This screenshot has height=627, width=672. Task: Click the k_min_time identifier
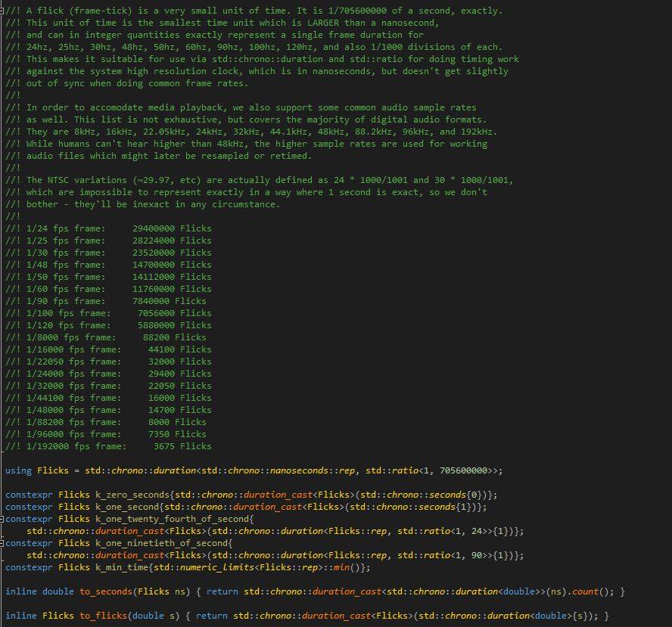click(122, 567)
